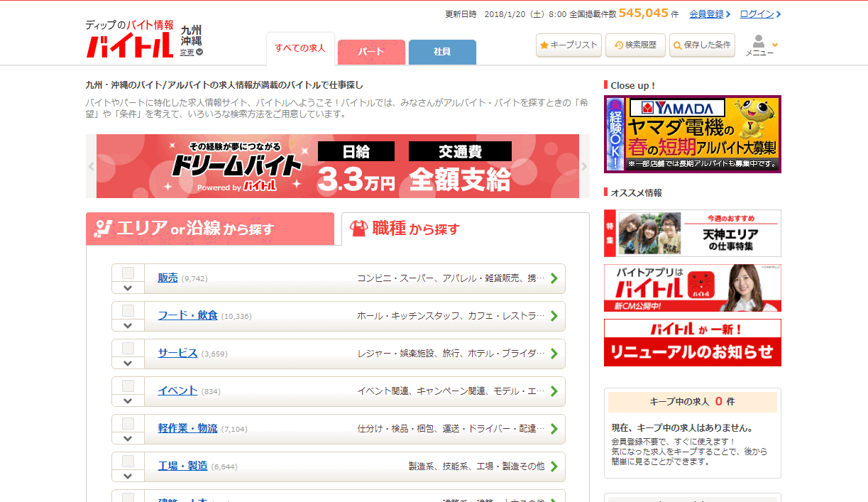868x502 pixels.
Task: Open 検索履歴 search history
Action: pos(635,45)
